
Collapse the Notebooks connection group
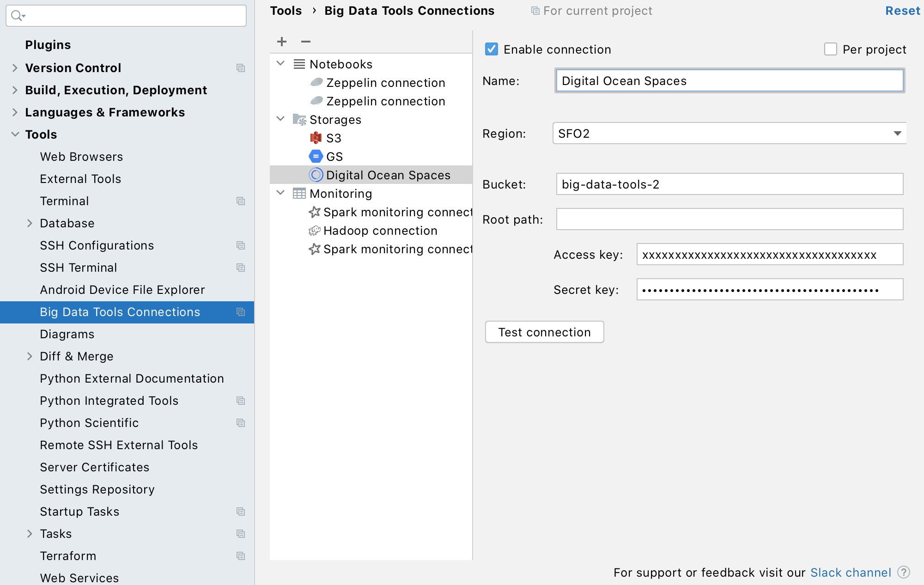[x=280, y=63]
